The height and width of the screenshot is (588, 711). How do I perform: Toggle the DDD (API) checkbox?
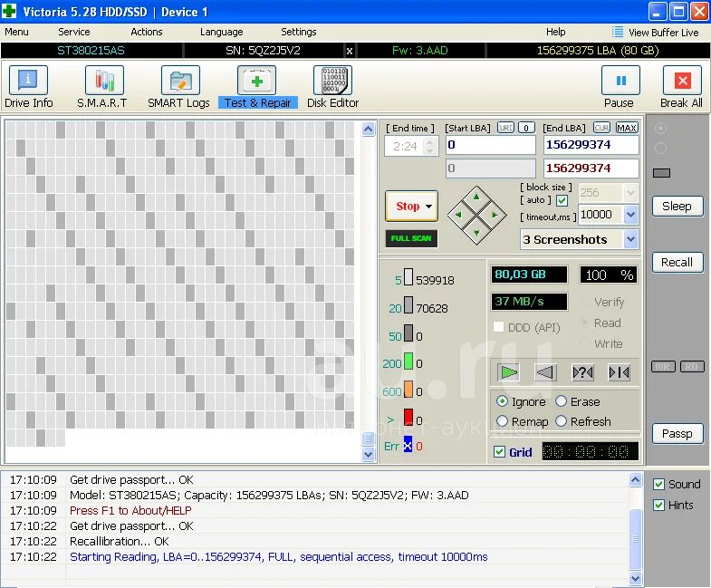(498, 327)
